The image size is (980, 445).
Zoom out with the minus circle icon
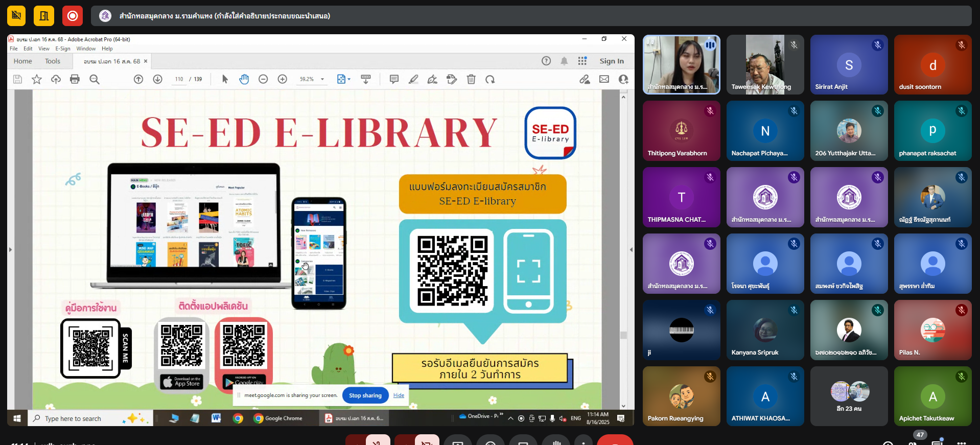pyautogui.click(x=263, y=79)
